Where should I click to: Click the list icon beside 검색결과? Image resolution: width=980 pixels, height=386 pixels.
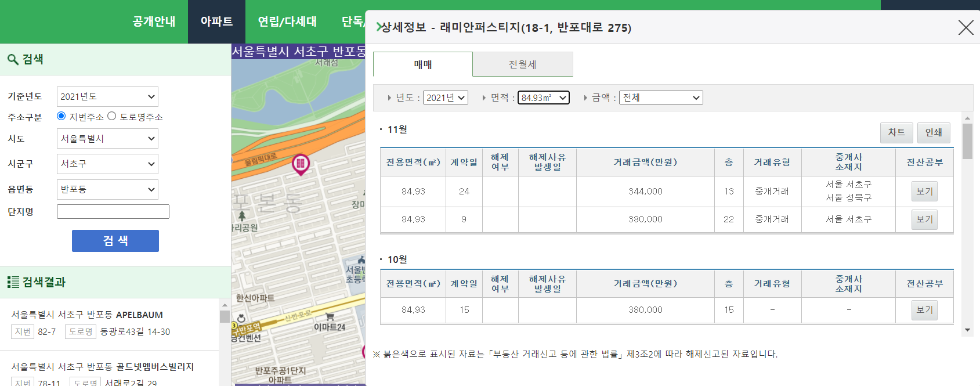tap(13, 282)
